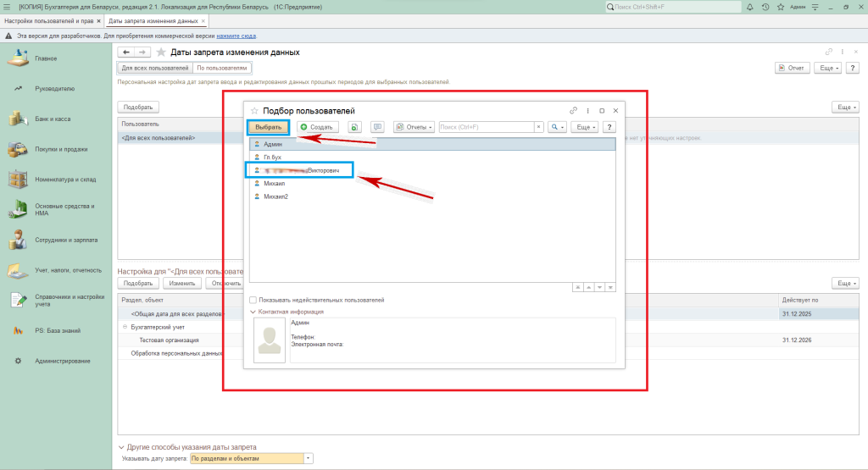The image size is (868, 470).
Task: Open the history clock icon
Action: tap(765, 7)
